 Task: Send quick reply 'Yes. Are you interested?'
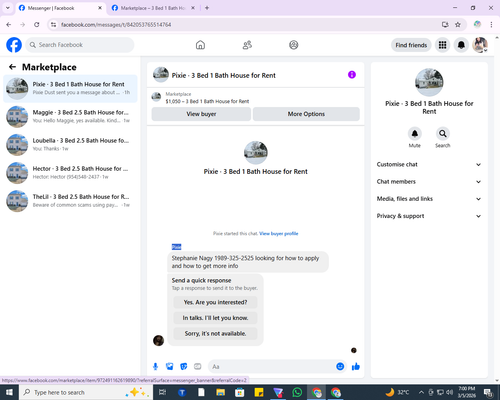tap(215, 302)
